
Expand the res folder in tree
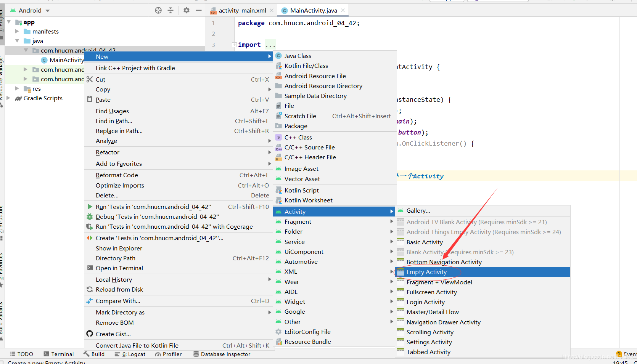[x=17, y=88]
